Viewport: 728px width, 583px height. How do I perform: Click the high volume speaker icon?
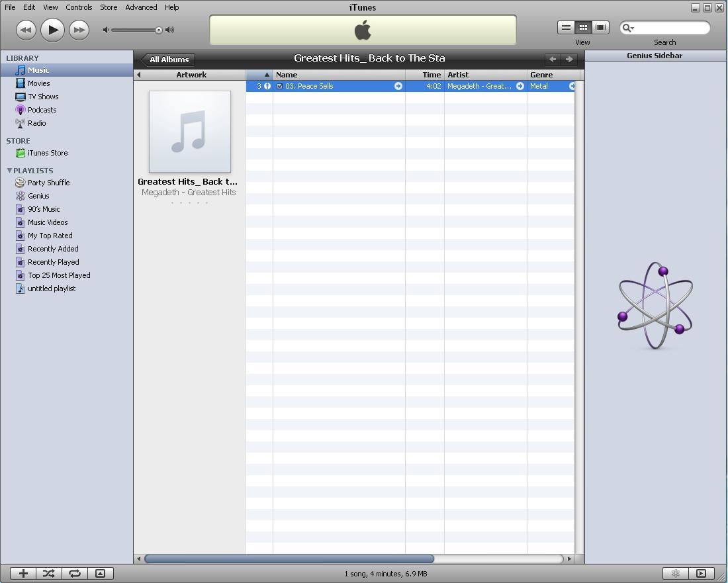pos(170,30)
